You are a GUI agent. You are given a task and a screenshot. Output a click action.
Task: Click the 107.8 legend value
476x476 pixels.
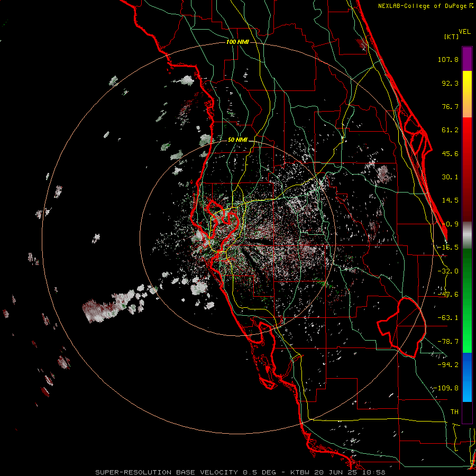pos(448,59)
